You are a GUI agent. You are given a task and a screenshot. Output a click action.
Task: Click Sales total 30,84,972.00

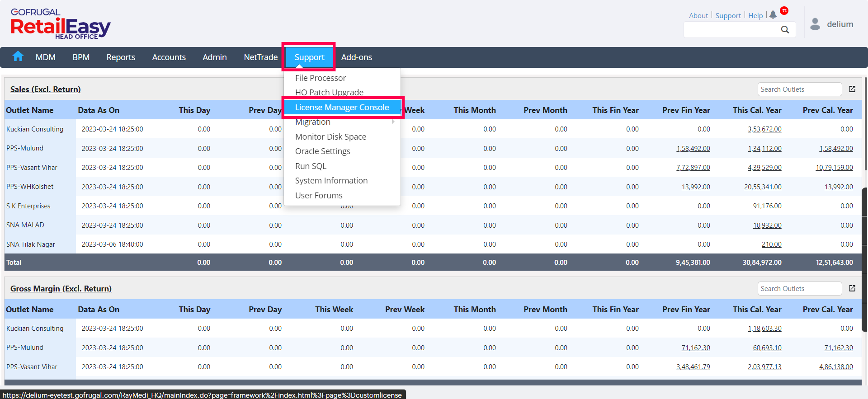(x=762, y=263)
